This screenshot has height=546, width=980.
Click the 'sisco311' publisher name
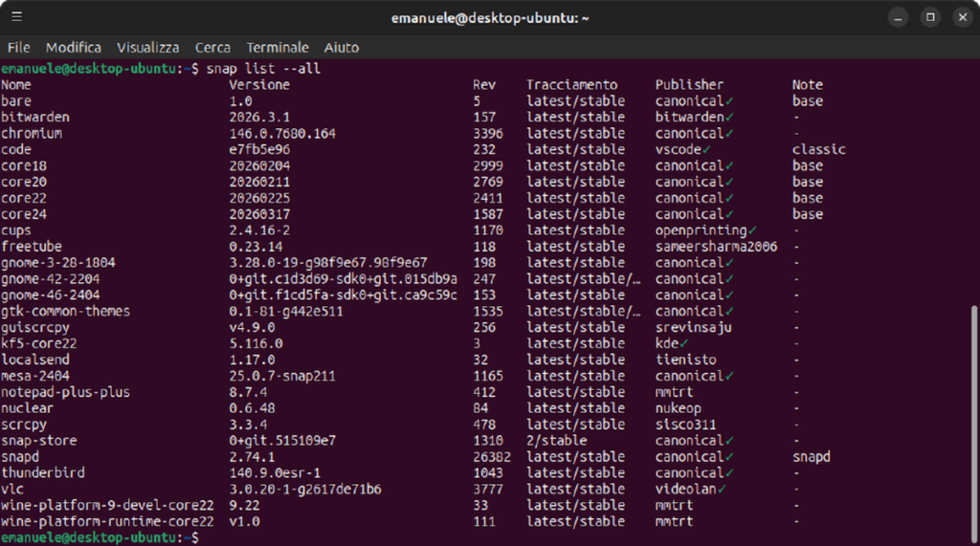pos(685,425)
